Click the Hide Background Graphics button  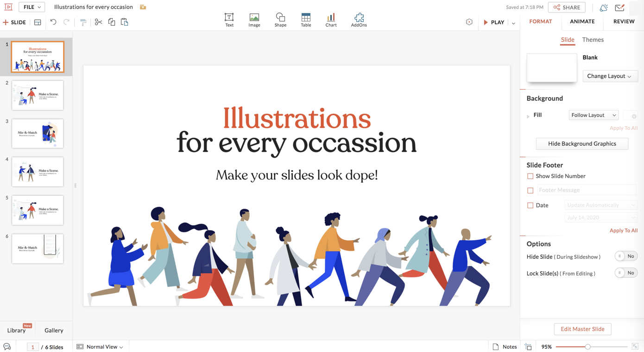pyautogui.click(x=582, y=144)
